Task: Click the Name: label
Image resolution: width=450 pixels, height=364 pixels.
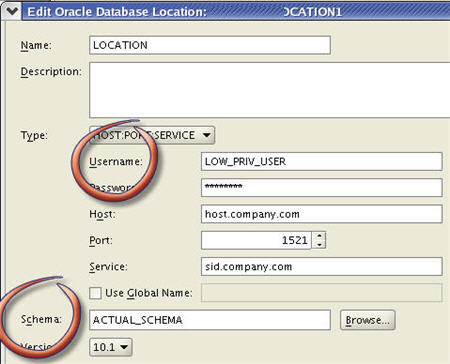Action: tap(36, 45)
